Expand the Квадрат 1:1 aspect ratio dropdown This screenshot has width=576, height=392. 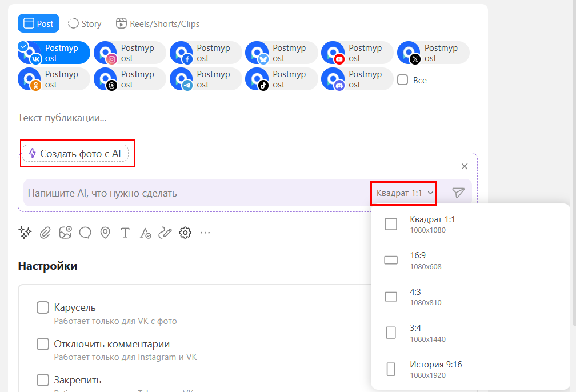(404, 193)
